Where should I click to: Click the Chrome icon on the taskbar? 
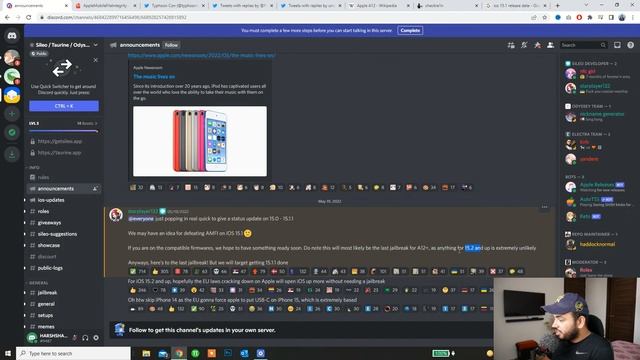179,353
